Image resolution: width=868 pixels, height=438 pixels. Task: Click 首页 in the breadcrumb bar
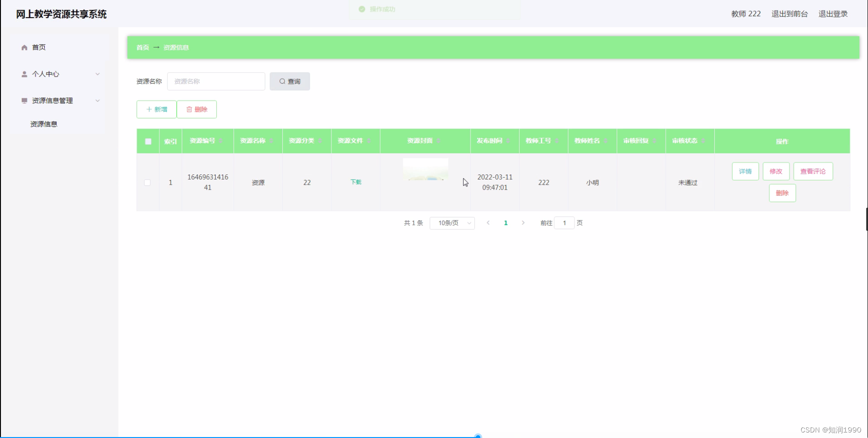(x=142, y=48)
